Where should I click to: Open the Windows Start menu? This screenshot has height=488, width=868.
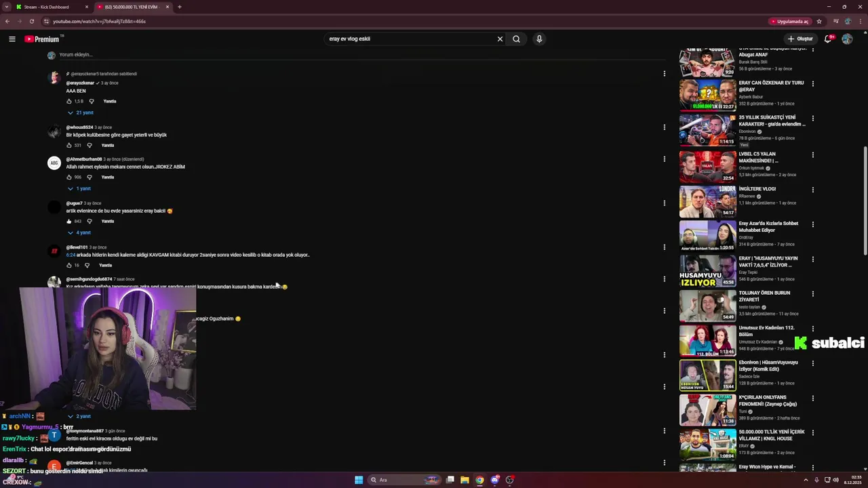pos(359,480)
